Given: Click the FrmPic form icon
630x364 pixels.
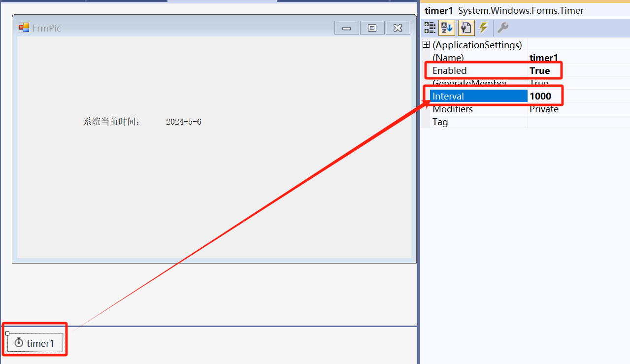Looking at the screenshot, I should pos(24,28).
